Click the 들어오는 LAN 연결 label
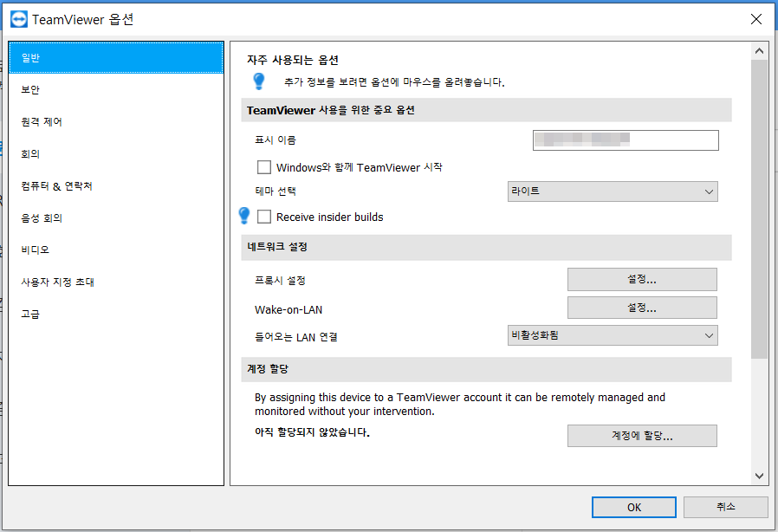The height and width of the screenshot is (532, 778). coord(295,337)
